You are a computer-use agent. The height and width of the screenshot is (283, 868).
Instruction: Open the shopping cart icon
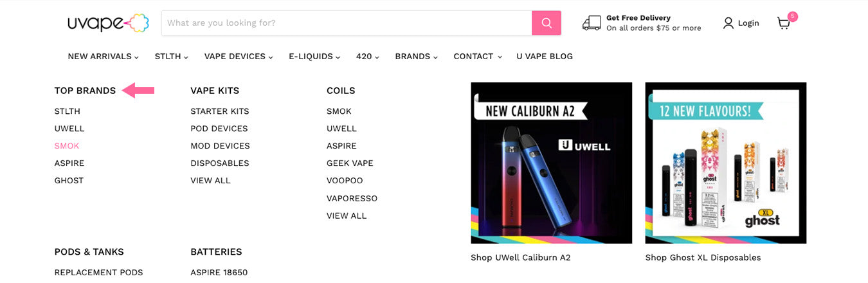coord(783,23)
